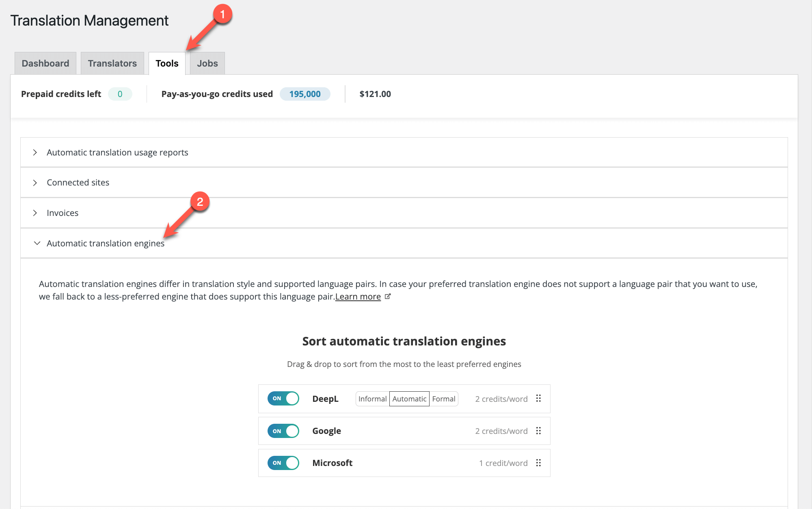Select Automatic formality for DeepL

[x=409, y=399]
